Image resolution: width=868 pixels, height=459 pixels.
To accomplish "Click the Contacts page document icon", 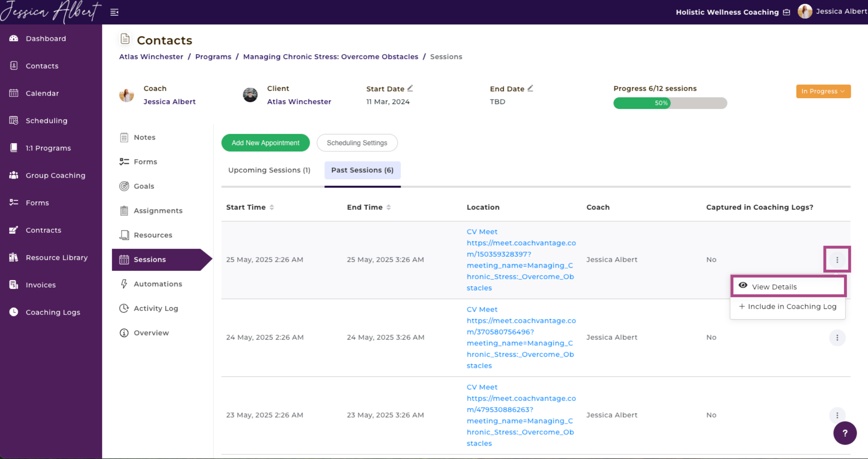I will click(125, 39).
